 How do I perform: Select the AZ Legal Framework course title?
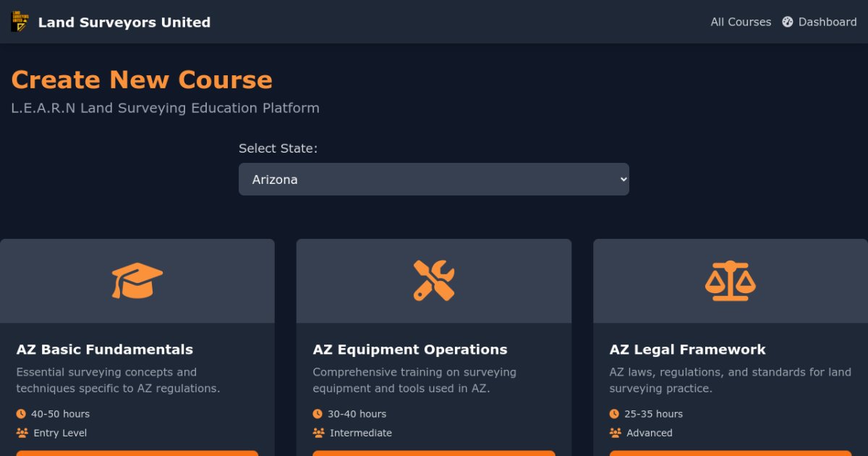tap(687, 350)
